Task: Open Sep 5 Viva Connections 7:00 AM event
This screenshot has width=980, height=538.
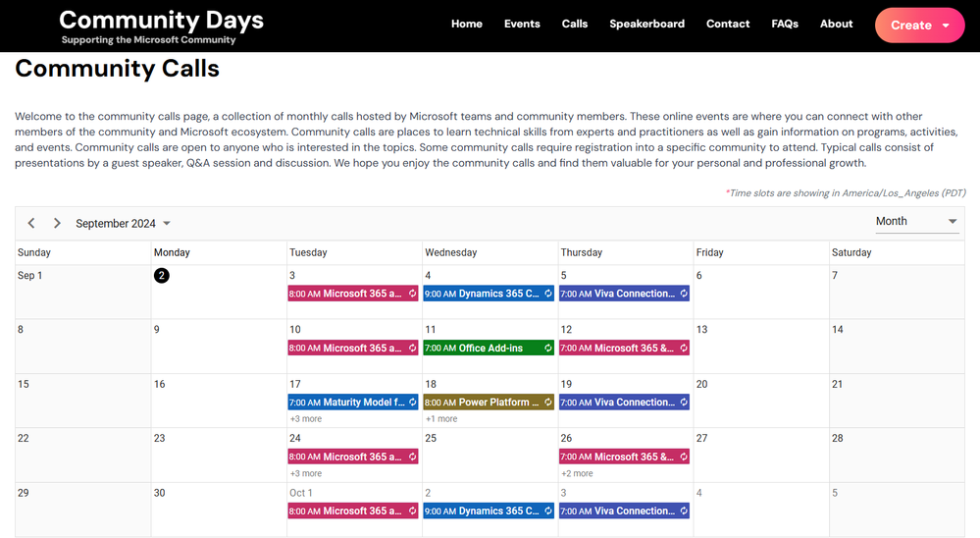Action: coord(624,294)
